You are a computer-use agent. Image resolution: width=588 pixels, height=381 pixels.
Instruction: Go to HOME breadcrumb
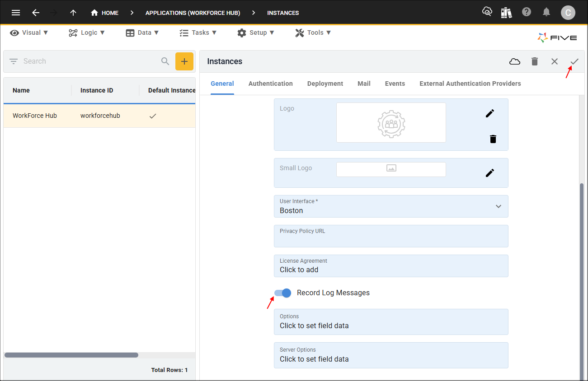coord(104,13)
